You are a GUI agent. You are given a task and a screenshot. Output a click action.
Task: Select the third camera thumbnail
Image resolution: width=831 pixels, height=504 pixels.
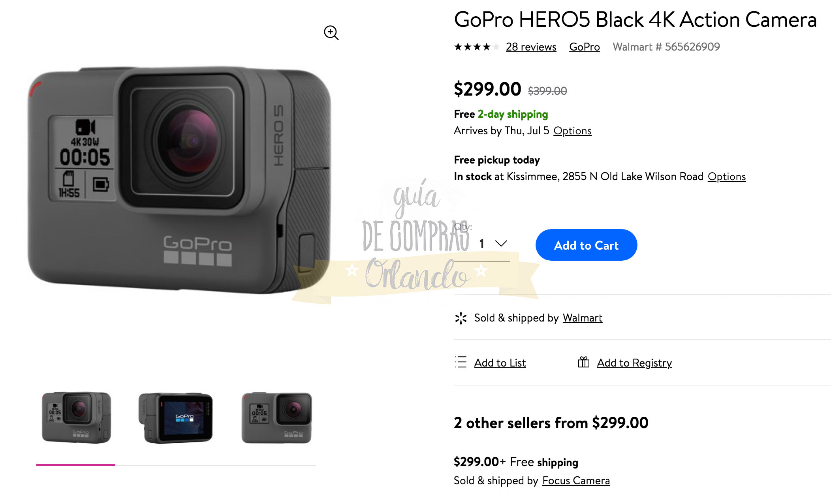tap(277, 417)
